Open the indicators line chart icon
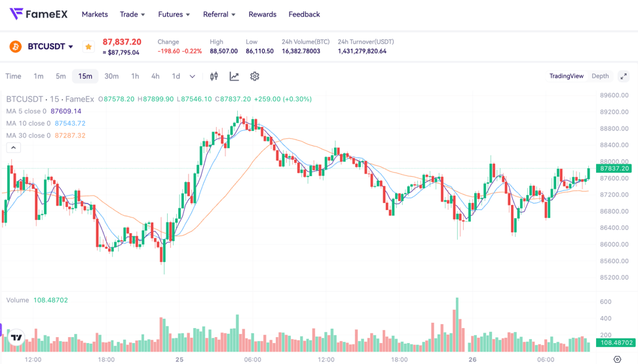638x364 pixels. (234, 77)
